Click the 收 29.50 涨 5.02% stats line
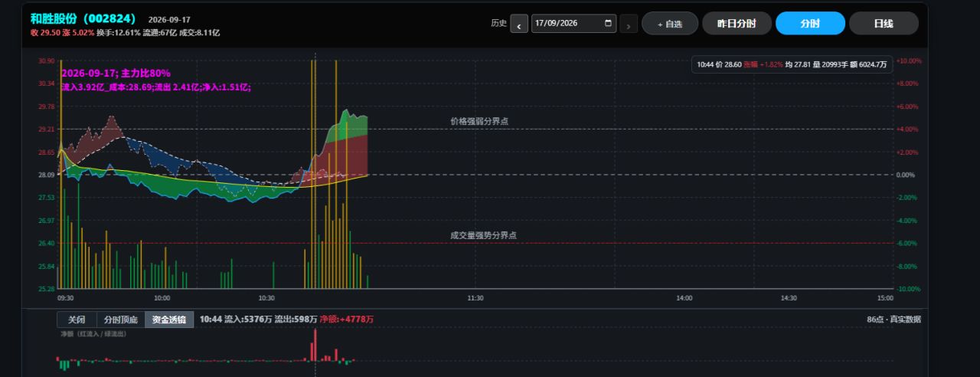980x377 pixels. [x=126, y=33]
